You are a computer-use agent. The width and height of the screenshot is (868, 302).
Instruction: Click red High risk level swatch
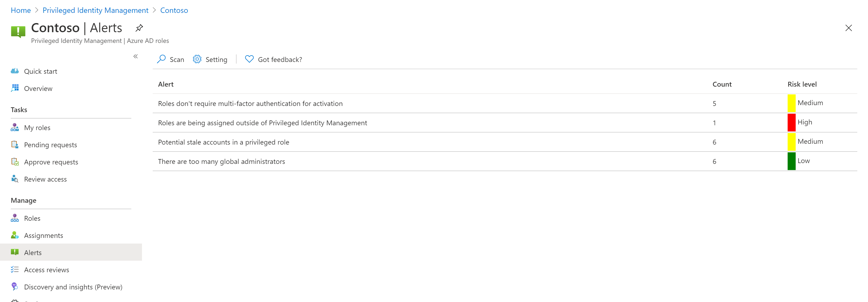click(791, 123)
